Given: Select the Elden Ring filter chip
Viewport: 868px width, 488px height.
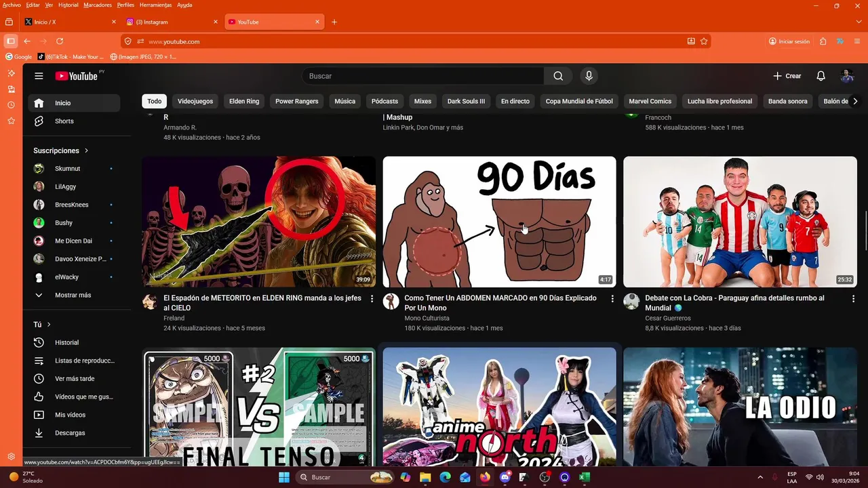Looking at the screenshot, I should 244,101.
